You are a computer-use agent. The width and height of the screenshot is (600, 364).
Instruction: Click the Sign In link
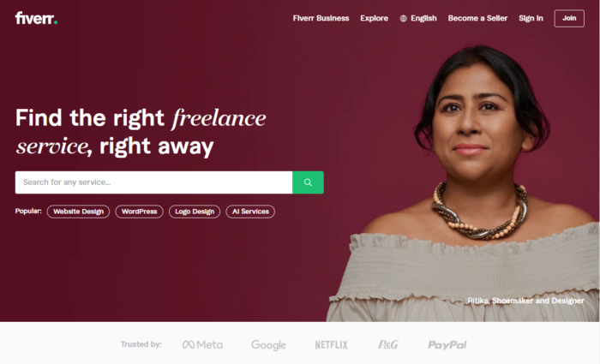(531, 18)
